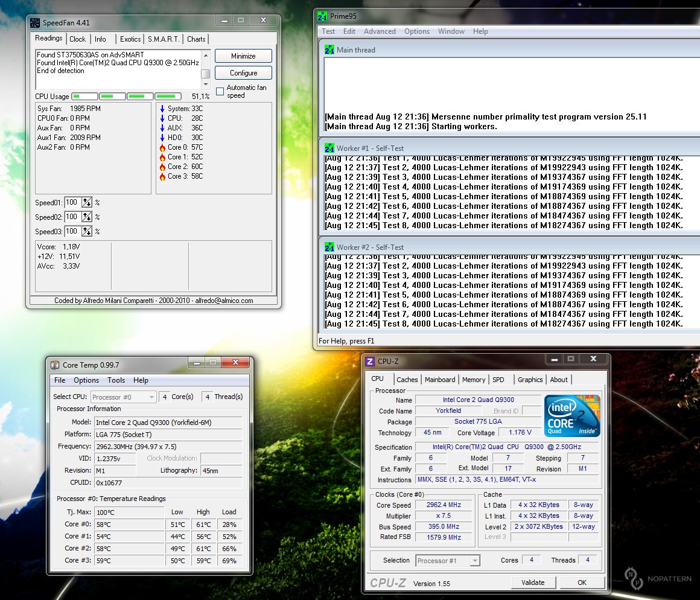Screen dimensions: 700x600
Task: Click the Minimize button in SpeedFan panel
Action: [243, 56]
